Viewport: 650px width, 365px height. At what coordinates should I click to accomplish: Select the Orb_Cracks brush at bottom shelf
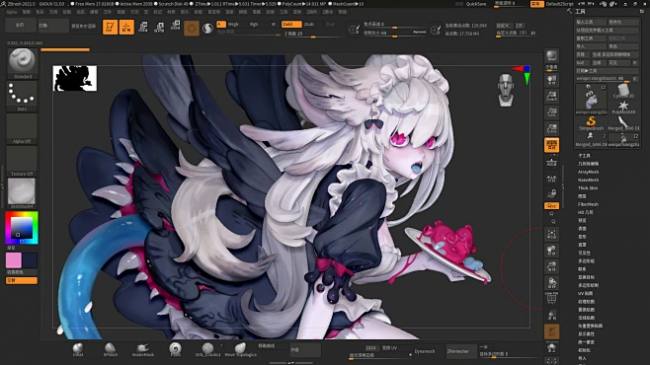click(208, 350)
